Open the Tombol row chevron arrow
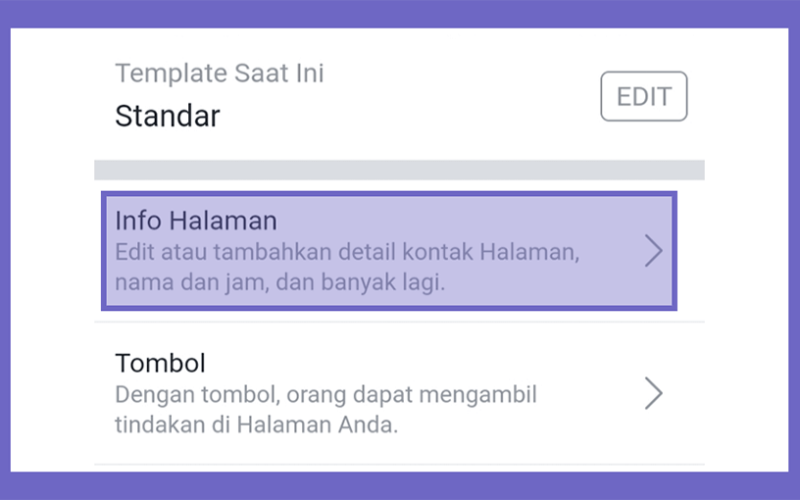This screenshot has height=500, width=800. point(654,393)
